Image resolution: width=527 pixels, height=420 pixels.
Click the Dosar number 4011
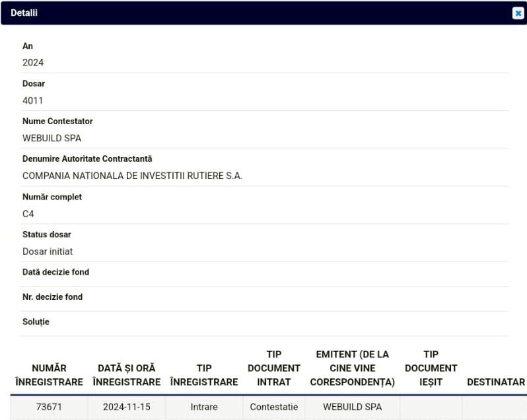pyautogui.click(x=33, y=100)
